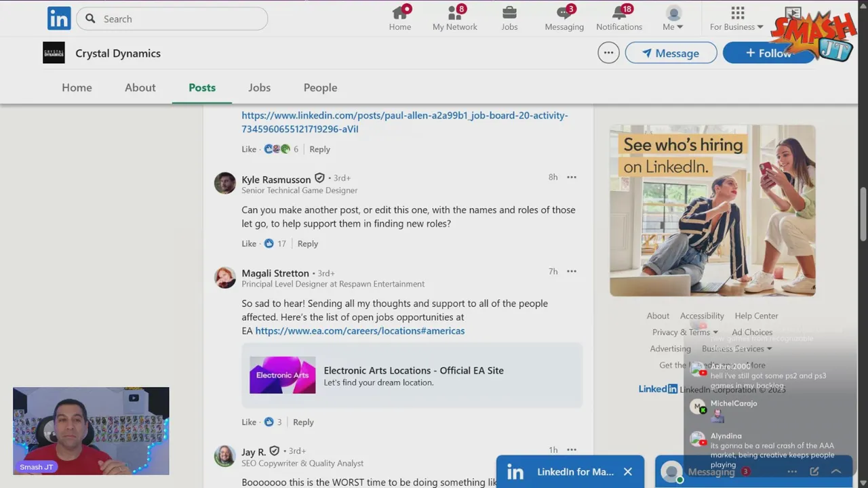
Task: Open messaging overlay options ellipsis
Action: 791,472
